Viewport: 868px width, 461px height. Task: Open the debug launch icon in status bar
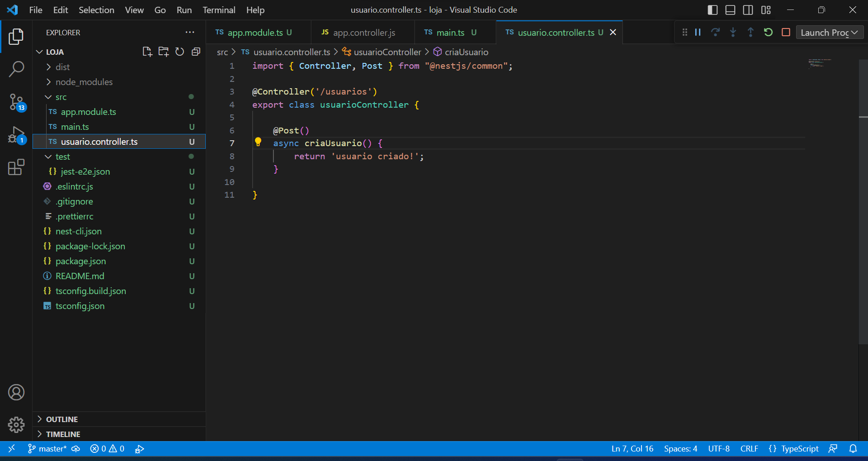[139, 449]
